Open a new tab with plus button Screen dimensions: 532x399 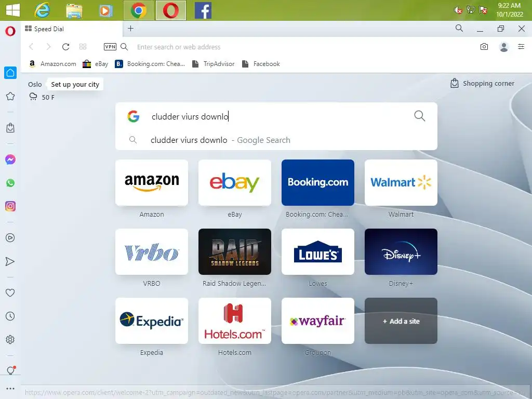130,29
